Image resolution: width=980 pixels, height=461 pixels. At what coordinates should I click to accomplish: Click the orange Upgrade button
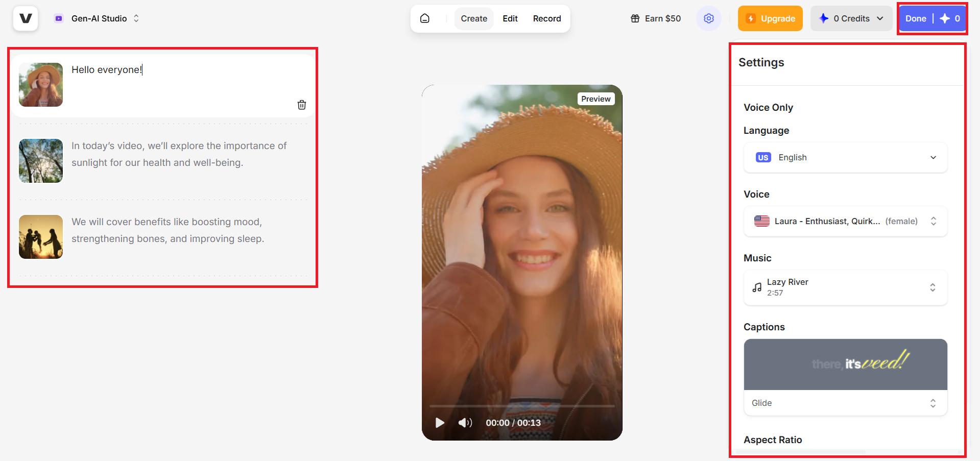[770, 18]
